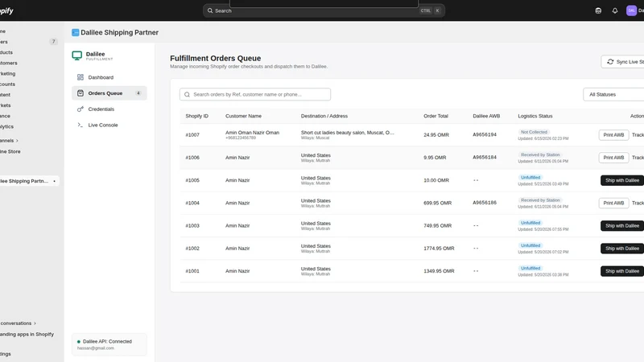Click Track link for order #1004
Screen dimensions: 644x362
[x=638, y=203]
